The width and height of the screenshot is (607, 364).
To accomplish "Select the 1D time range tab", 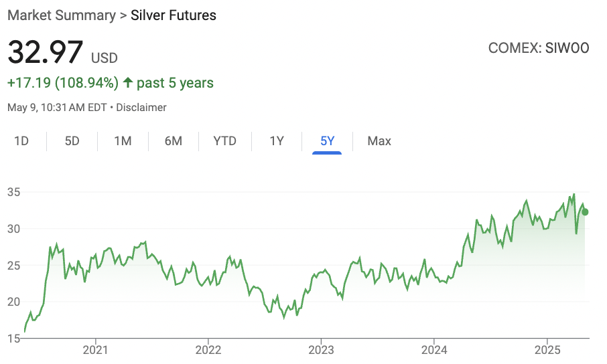I will pyautogui.click(x=21, y=141).
